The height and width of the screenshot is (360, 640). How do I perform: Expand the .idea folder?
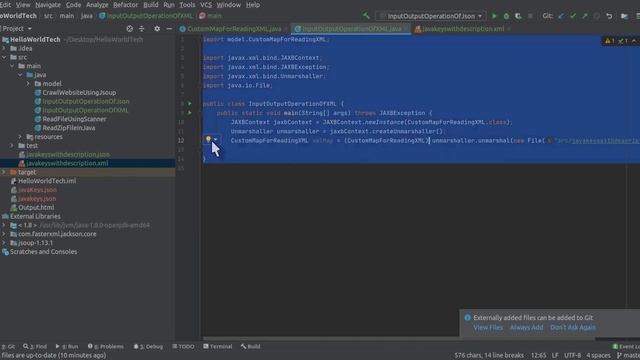pos(4,48)
